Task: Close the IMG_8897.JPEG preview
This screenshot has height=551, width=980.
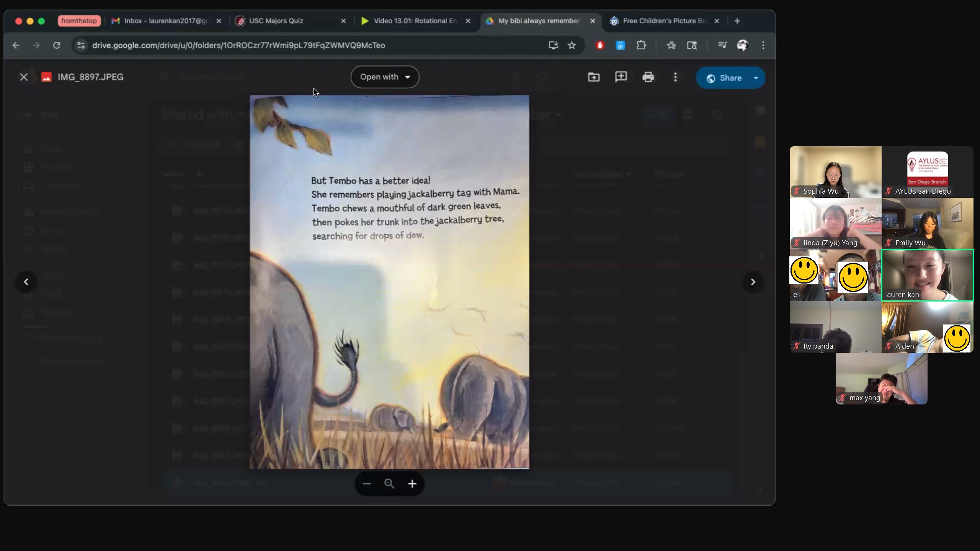Action: click(x=24, y=77)
